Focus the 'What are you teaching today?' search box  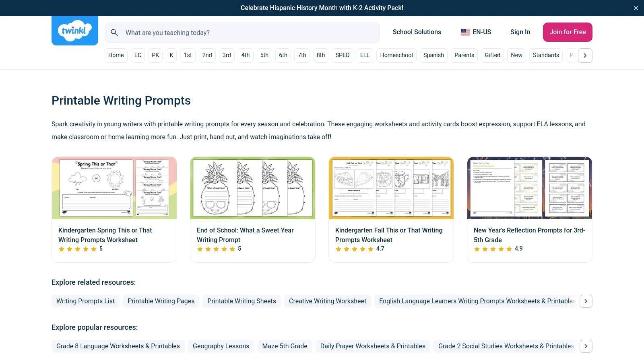[x=242, y=33]
